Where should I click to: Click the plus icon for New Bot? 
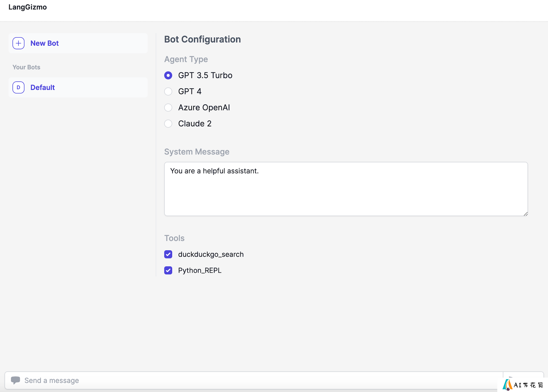(19, 43)
